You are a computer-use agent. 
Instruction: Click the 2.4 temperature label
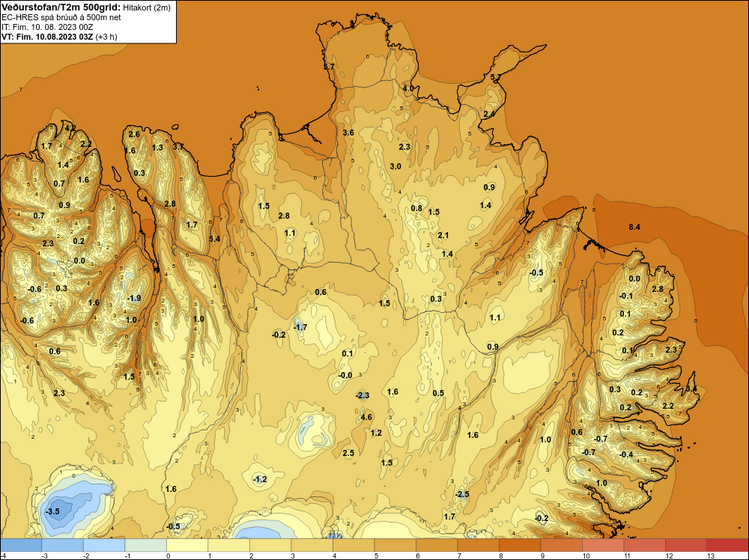(489, 114)
